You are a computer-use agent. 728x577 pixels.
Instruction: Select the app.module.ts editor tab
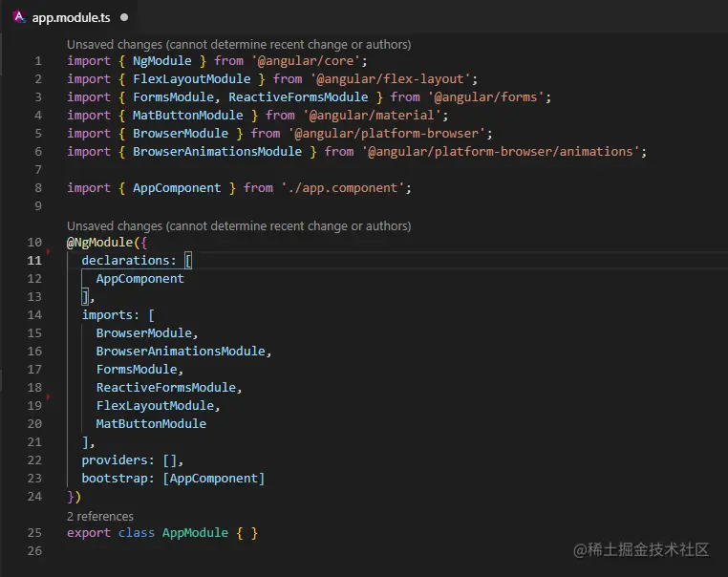coord(70,17)
